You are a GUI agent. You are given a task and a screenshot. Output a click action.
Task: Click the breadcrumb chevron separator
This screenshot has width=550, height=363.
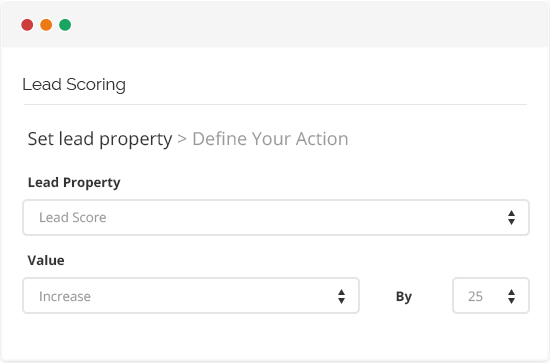coord(182,139)
